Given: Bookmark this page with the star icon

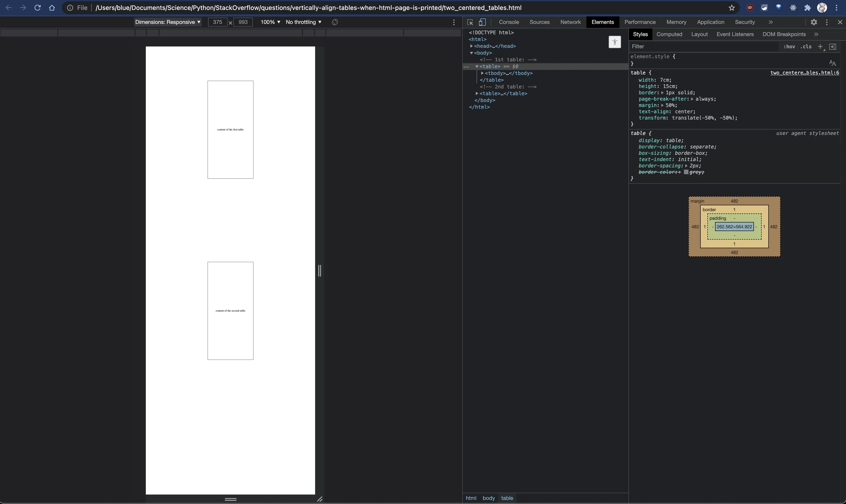Looking at the screenshot, I should click(732, 8).
